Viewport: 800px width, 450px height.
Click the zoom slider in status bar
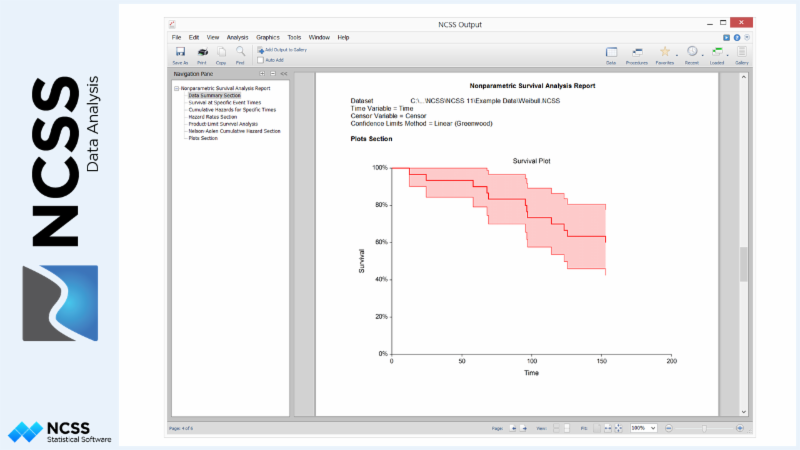click(x=704, y=427)
